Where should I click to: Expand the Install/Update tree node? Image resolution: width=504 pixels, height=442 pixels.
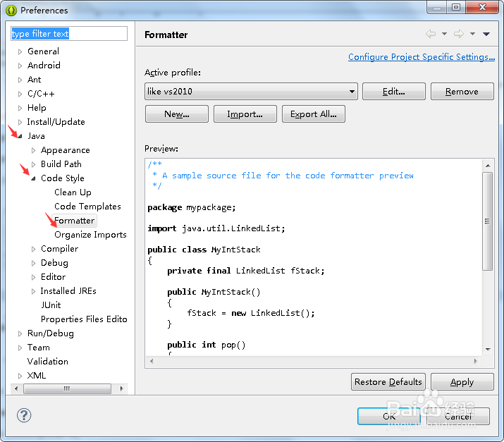coord(20,122)
